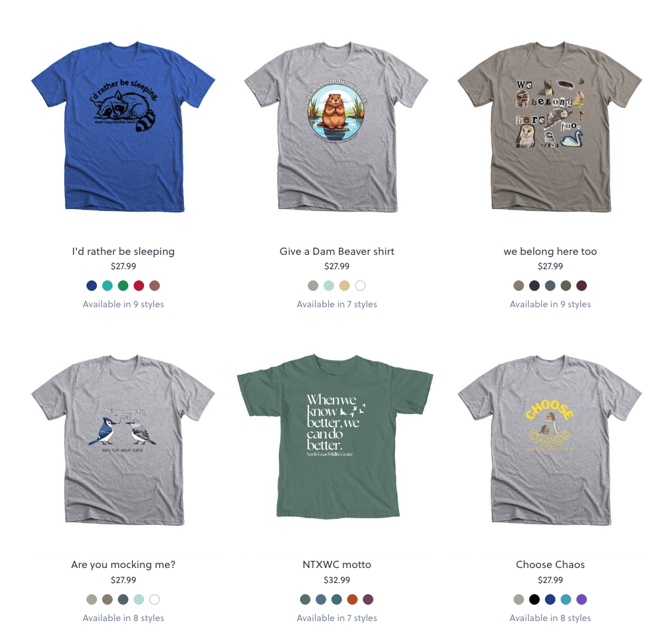
Task: Open the green NTXWC motto shirt image
Action: click(335, 436)
